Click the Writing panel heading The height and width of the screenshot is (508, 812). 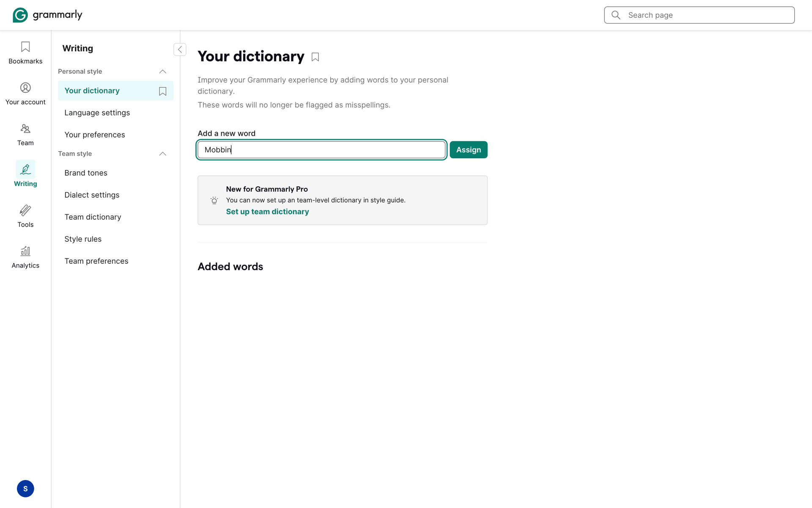(78, 48)
